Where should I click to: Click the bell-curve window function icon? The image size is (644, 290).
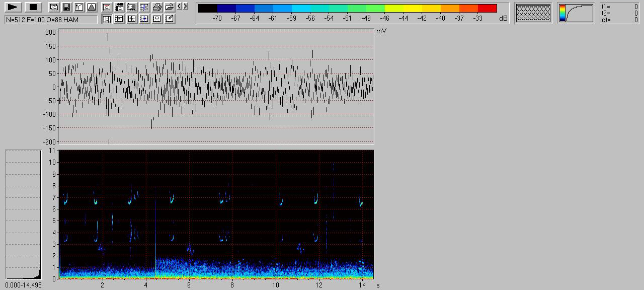tap(91, 7)
